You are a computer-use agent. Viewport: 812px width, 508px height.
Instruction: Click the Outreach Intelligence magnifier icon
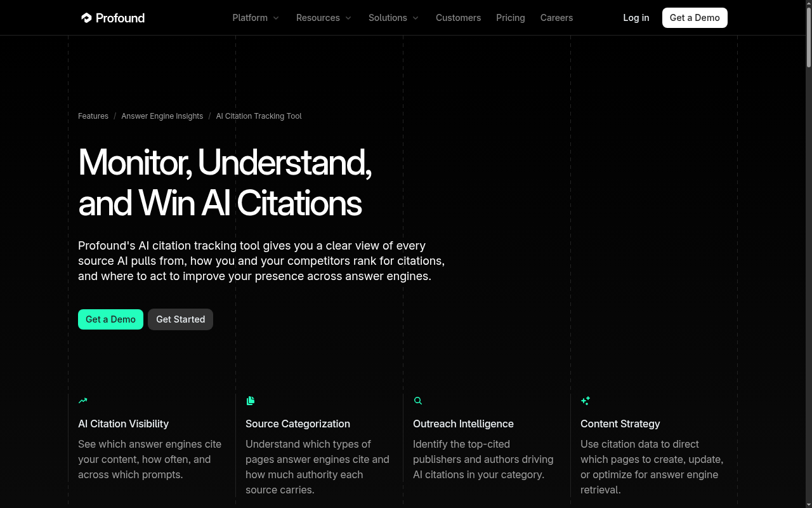417,401
